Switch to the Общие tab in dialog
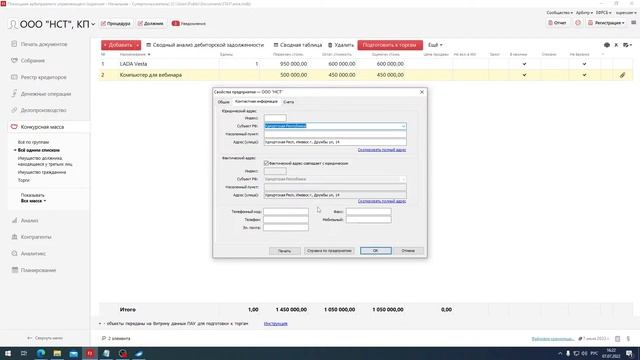640x360 pixels. click(x=223, y=102)
